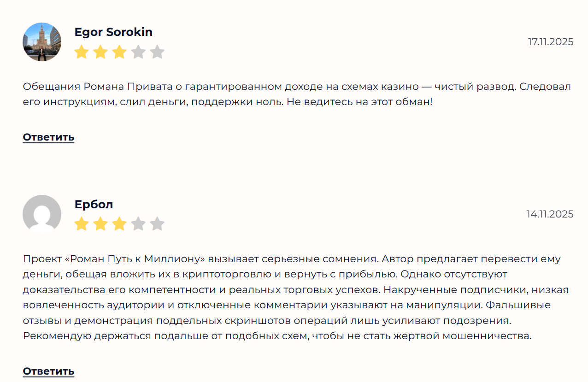Image resolution: width=588 pixels, height=382 pixels.
Task: Select the first yellow star under Ербол
Action: pos(82,224)
